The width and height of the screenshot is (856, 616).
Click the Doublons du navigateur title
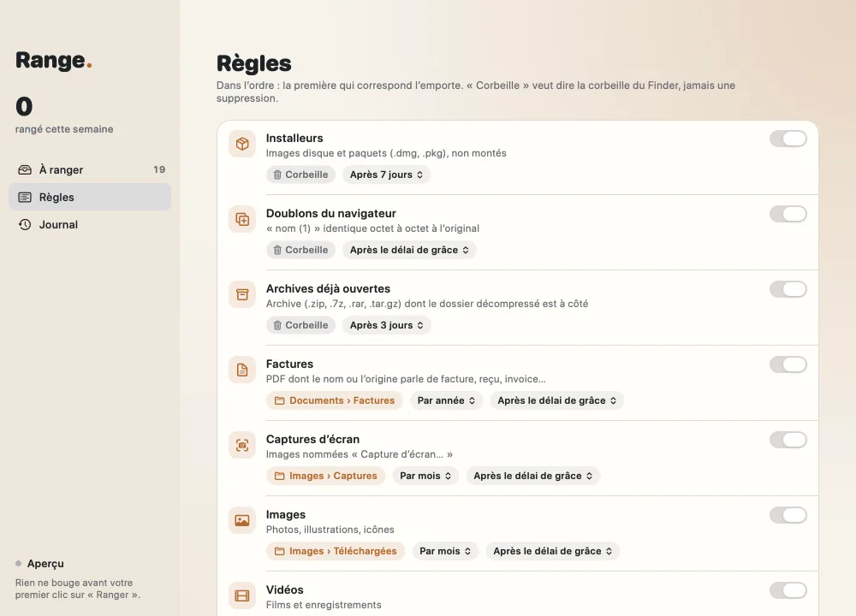[x=330, y=213]
